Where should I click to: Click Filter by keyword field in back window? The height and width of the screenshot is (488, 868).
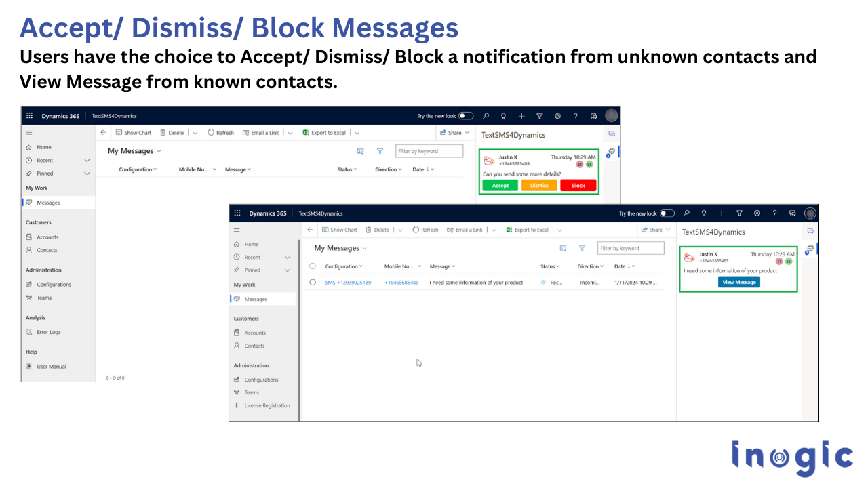tap(429, 151)
